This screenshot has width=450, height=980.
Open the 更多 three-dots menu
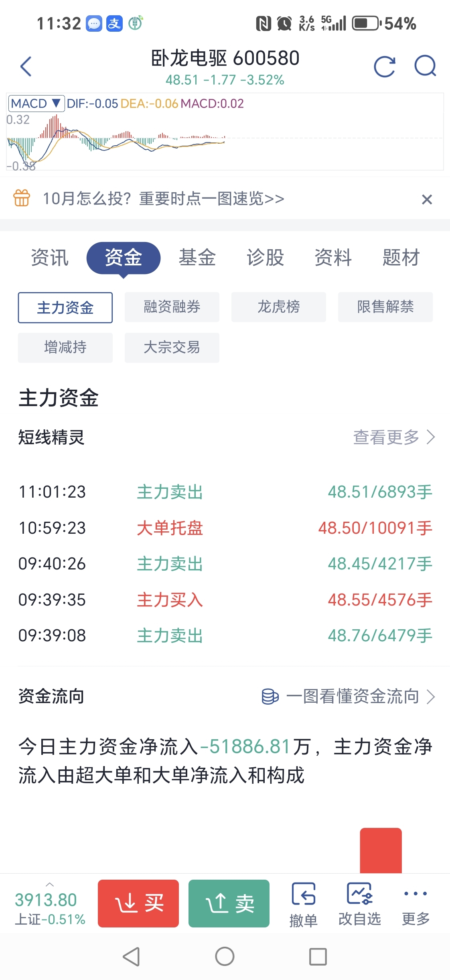(x=416, y=894)
